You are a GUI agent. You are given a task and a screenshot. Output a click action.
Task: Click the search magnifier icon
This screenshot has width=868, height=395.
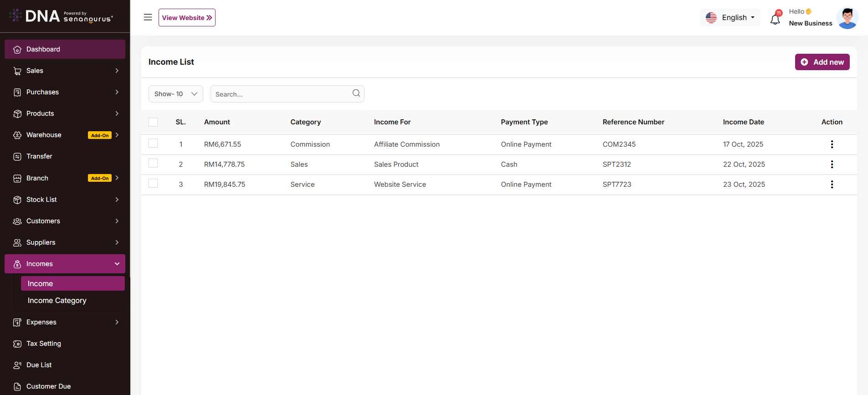356,93
